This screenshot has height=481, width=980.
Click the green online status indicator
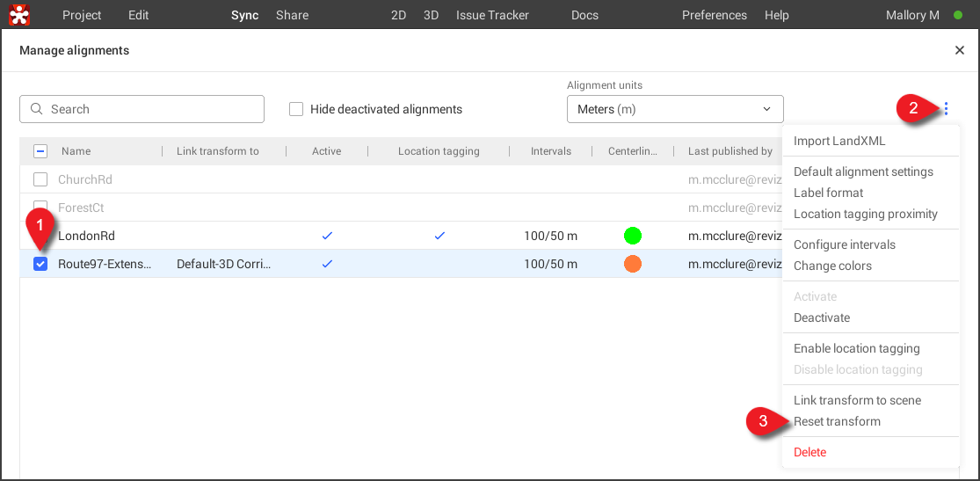(x=960, y=15)
